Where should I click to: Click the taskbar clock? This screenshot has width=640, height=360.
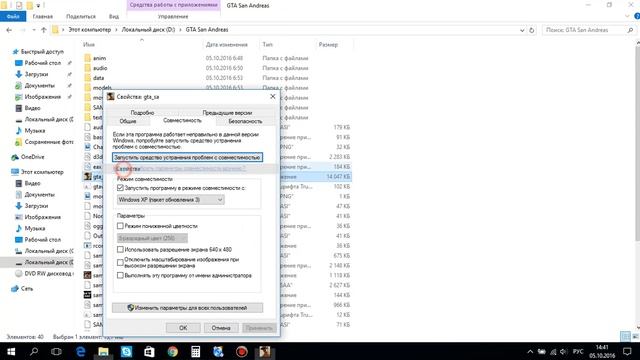pyautogui.click(x=602, y=351)
